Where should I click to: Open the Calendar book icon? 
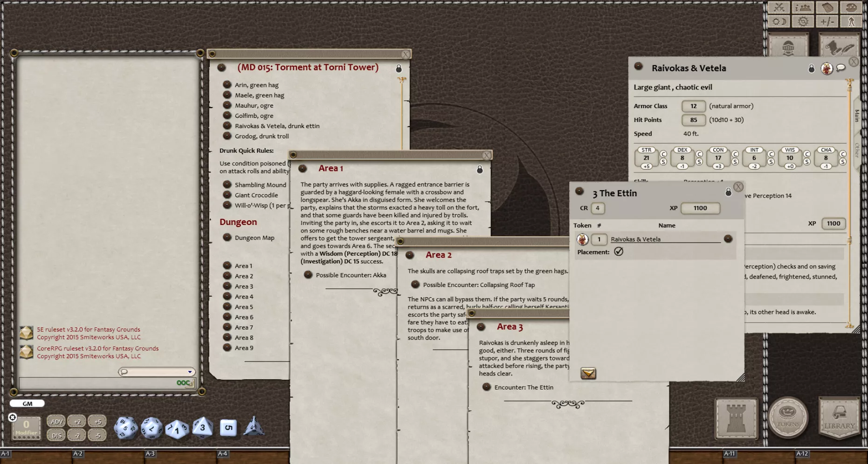click(827, 7)
